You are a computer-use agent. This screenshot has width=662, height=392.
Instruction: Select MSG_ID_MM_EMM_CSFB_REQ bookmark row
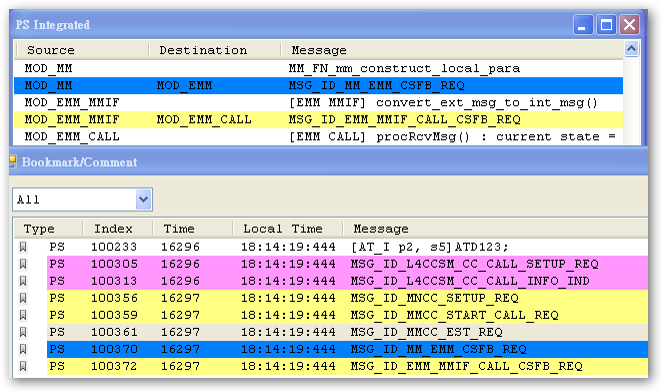click(347, 349)
